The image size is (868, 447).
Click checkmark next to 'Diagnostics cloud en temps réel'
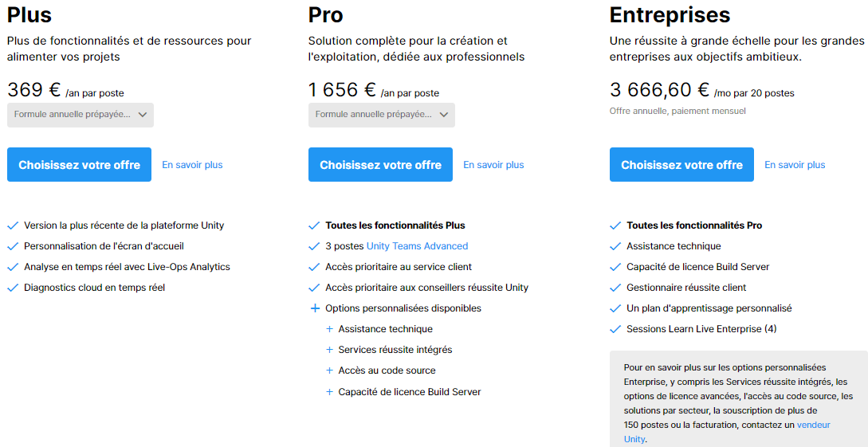[x=12, y=288]
